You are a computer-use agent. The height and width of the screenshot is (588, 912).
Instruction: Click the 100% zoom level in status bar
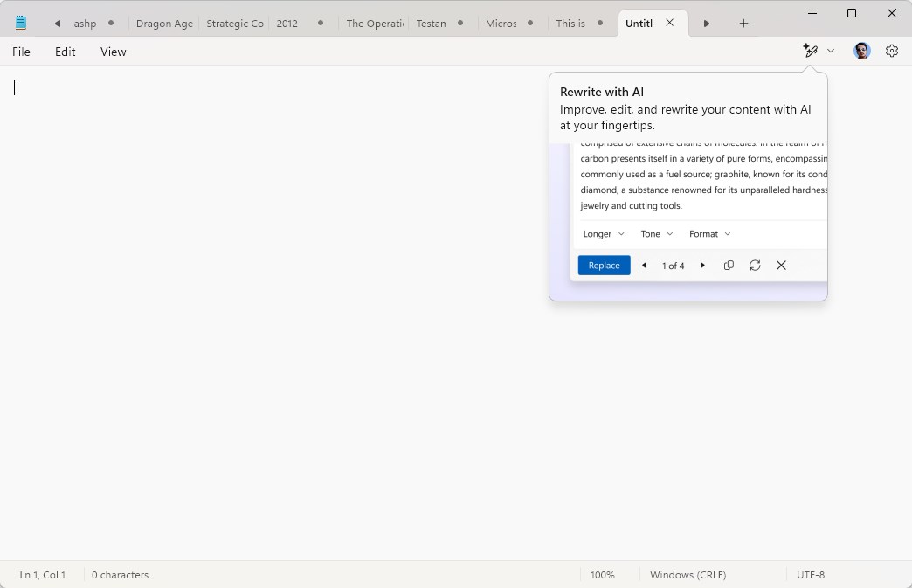[602, 575]
